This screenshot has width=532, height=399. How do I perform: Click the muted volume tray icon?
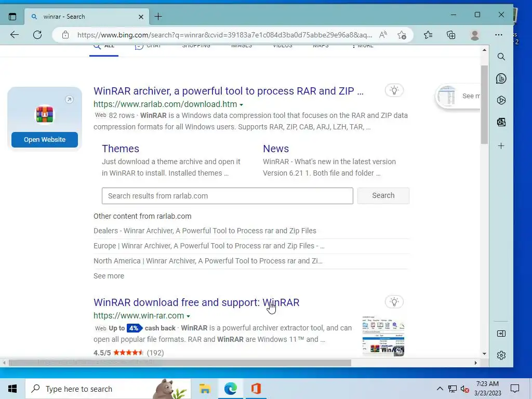click(x=464, y=389)
